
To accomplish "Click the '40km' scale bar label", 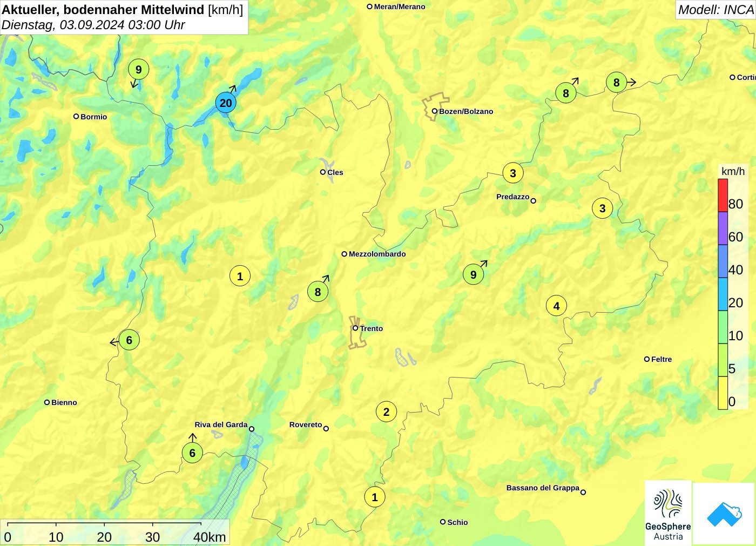I will point(210,537).
